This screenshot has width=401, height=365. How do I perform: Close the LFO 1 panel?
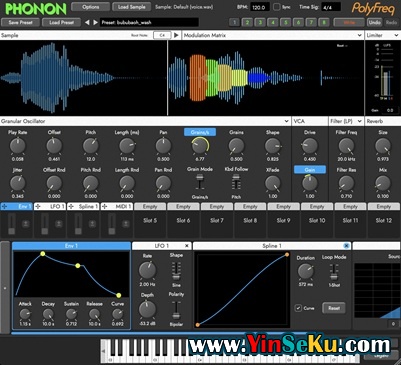[187, 246]
